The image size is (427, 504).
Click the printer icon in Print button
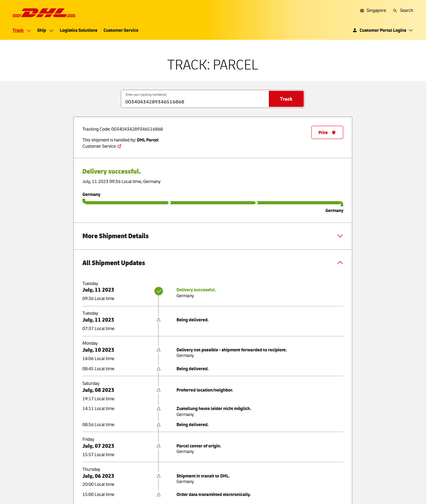point(334,132)
